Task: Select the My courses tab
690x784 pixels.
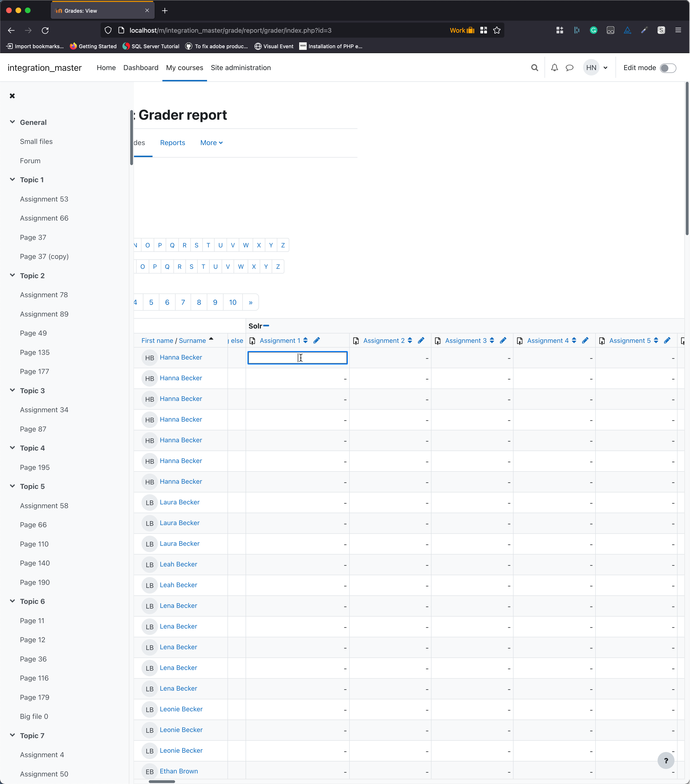Action: tap(184, 68)
